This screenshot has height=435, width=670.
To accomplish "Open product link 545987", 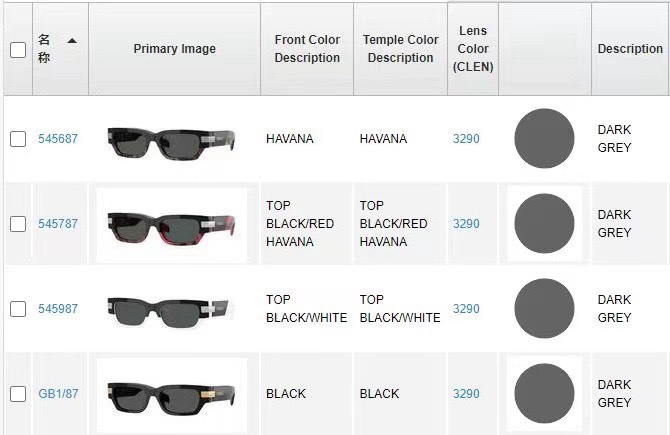I will pos(58,309).
